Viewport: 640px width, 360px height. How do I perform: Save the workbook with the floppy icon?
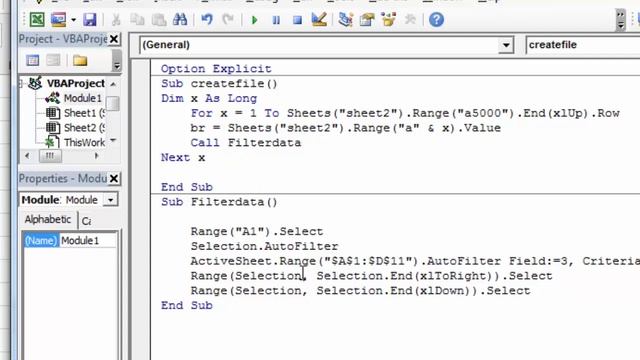pyautogui.click(x=89, y=20)
